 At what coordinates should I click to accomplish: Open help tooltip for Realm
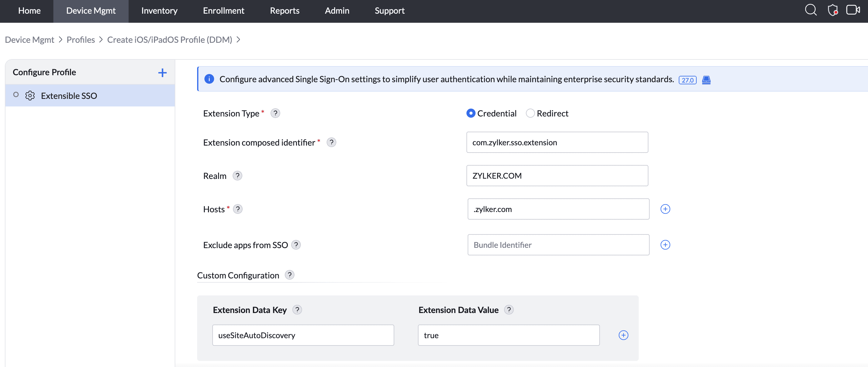tap(237, 176)
